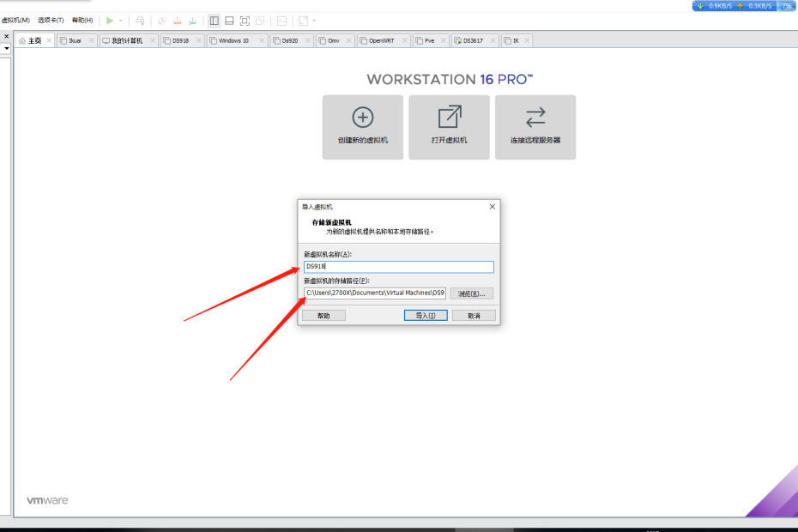Switch to the OpenWRT tab
This screenshot has width=798, height=532.
(381, 40)
